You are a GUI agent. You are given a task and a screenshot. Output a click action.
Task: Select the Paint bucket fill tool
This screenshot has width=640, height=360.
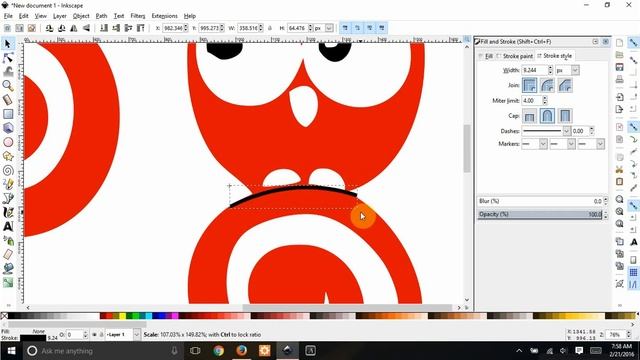[x=8, y=268]
